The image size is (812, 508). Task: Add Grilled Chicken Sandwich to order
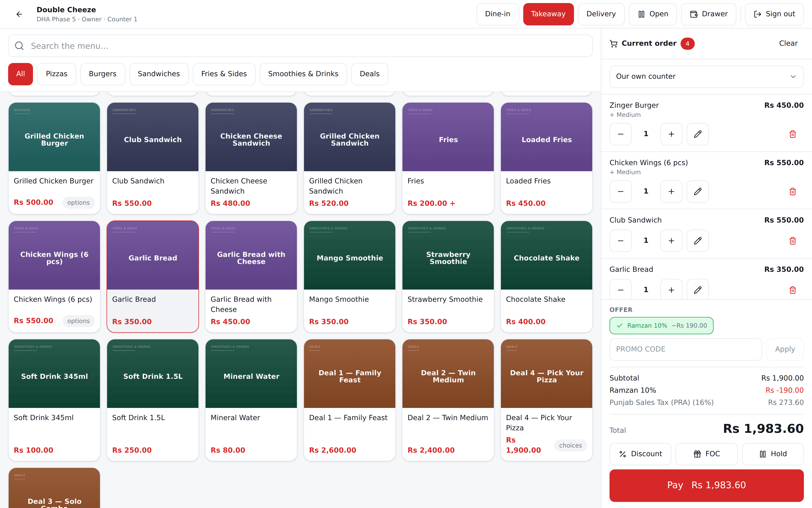pos(349,158)
